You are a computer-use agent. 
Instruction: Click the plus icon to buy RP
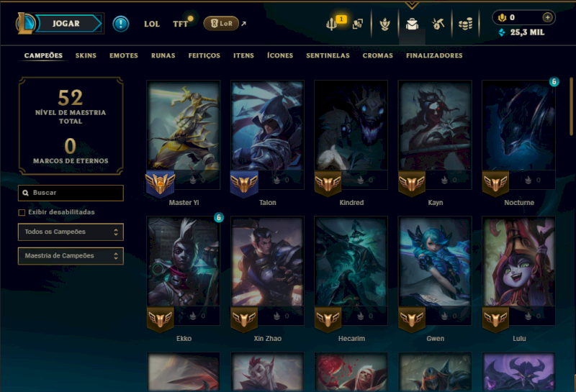(547, 17)
